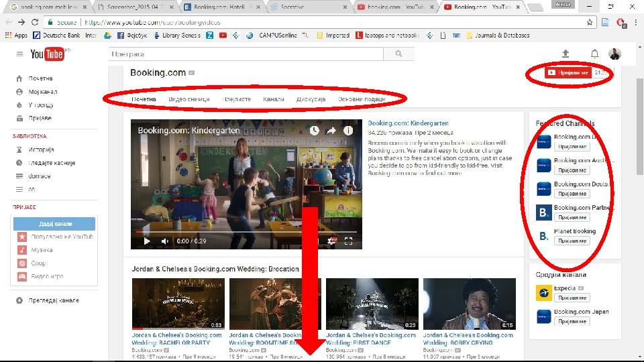Click the YouTube search input field
Image resolution: width=644 pixels, height=362 pixels.
[246, 54]
